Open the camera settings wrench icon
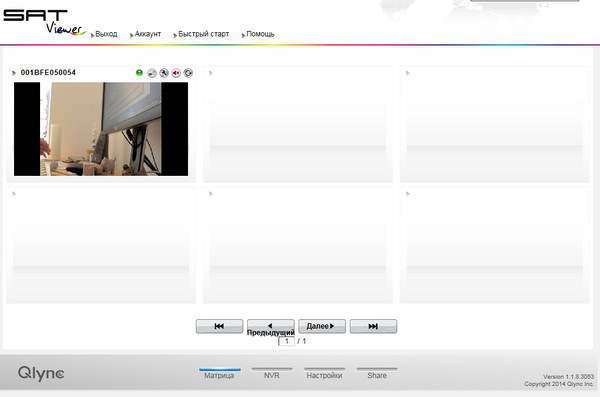Viewport: 600px width, 397px height. coord(164,73)
